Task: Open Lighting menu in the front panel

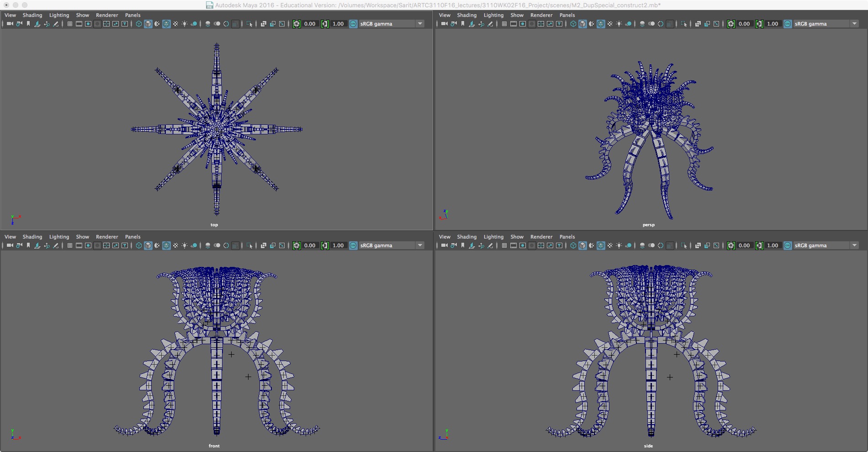Action: tap(59, 237)
